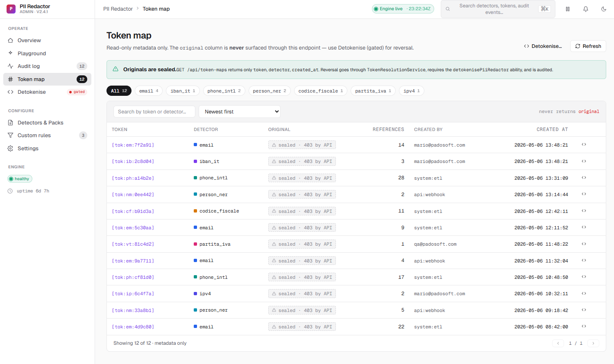Open the sort order dropdown Newest first
The height and width of the screenshot is (364, 614).
click(x=239, y=111)
